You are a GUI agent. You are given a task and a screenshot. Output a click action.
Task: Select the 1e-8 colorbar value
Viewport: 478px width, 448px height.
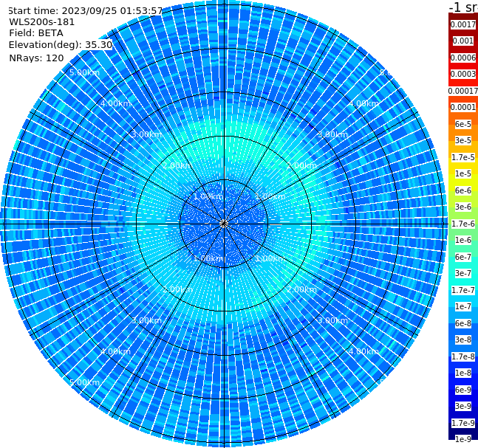point(462,373)
